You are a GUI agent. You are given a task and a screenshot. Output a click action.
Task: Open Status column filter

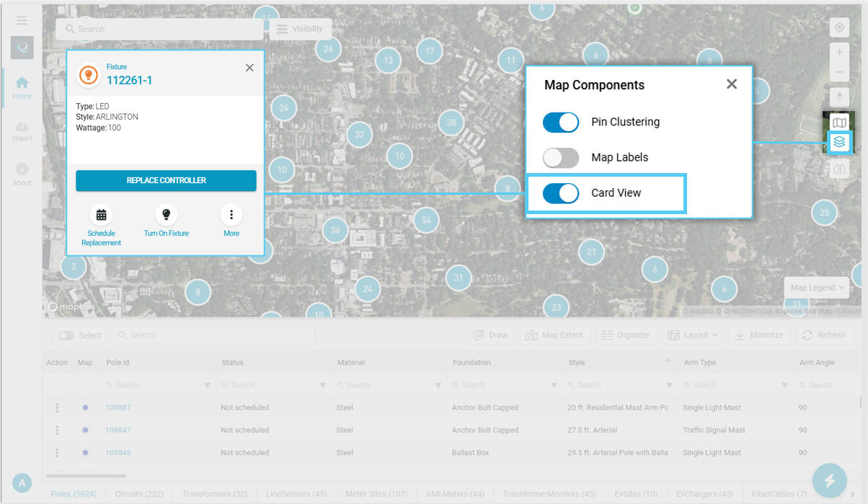323,386
